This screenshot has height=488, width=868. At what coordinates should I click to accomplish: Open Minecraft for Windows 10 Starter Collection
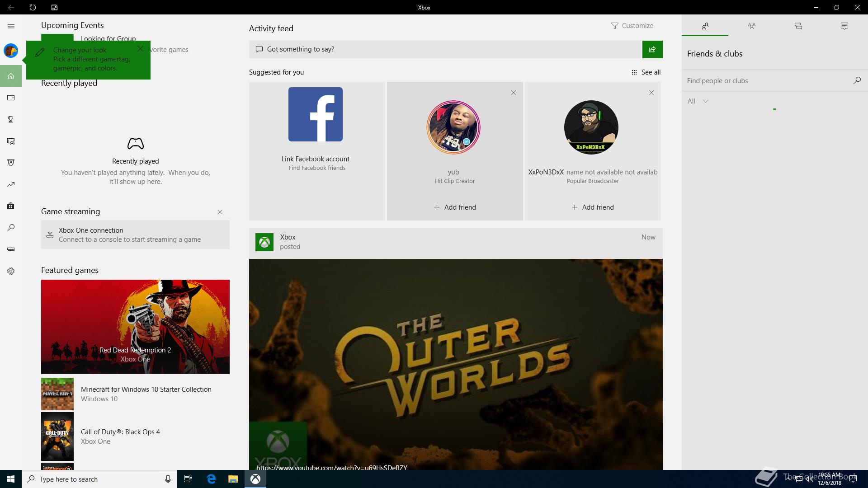pyautogui.click(x=135, y=394)
